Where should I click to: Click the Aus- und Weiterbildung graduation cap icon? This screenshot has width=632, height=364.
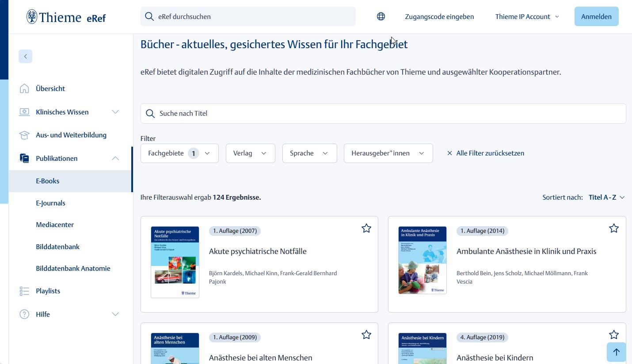tap(24, 135)
